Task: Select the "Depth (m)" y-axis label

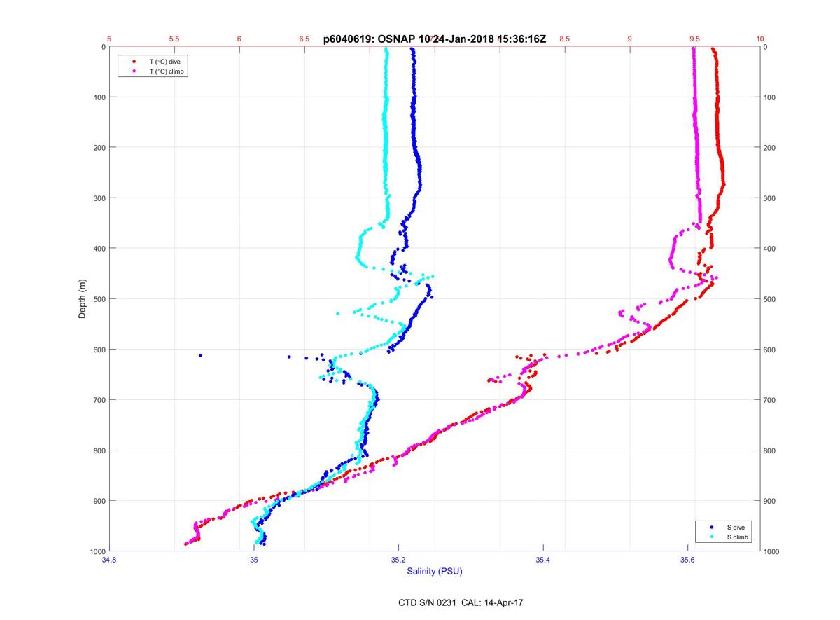Action: (x=83, y=299)
